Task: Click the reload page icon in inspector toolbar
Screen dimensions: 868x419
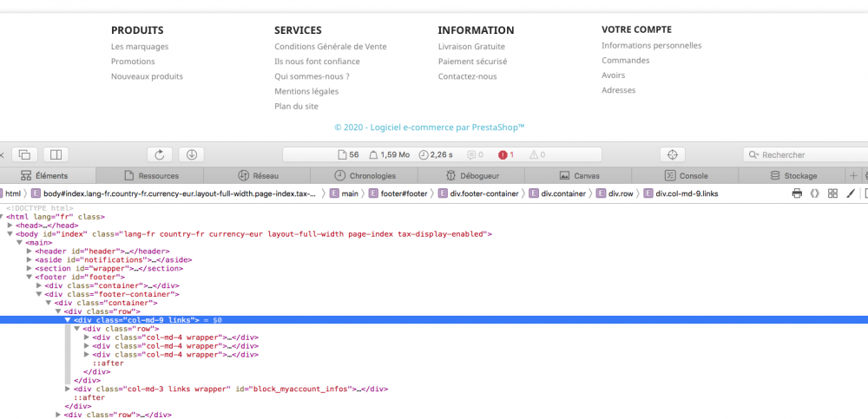Action: pyautogui.click(x=160, y=154)
